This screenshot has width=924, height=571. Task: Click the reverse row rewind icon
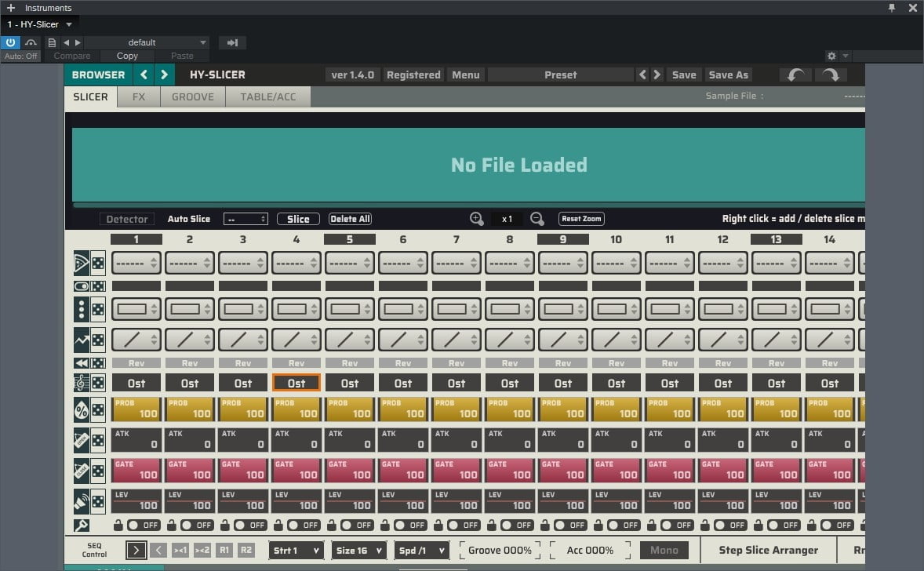point(82,363)
